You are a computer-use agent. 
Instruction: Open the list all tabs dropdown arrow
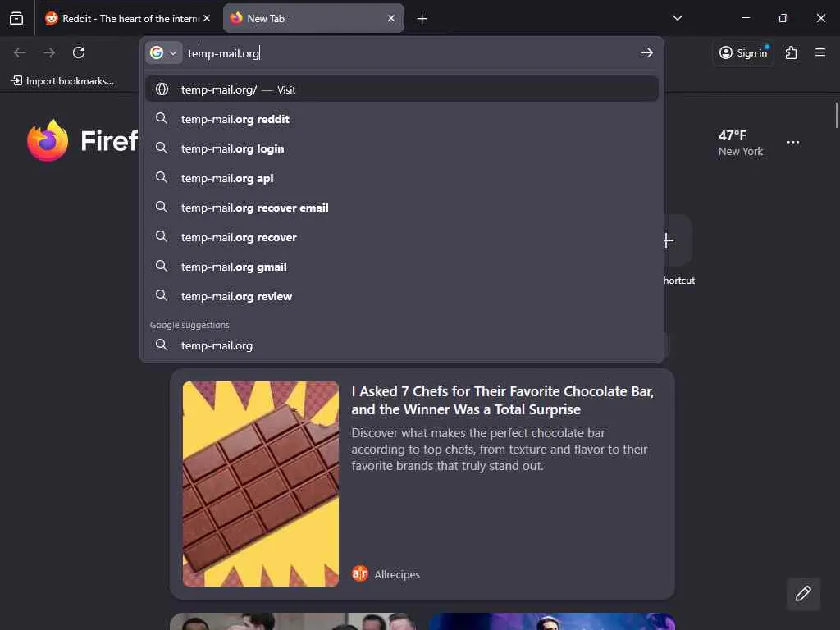677,18
